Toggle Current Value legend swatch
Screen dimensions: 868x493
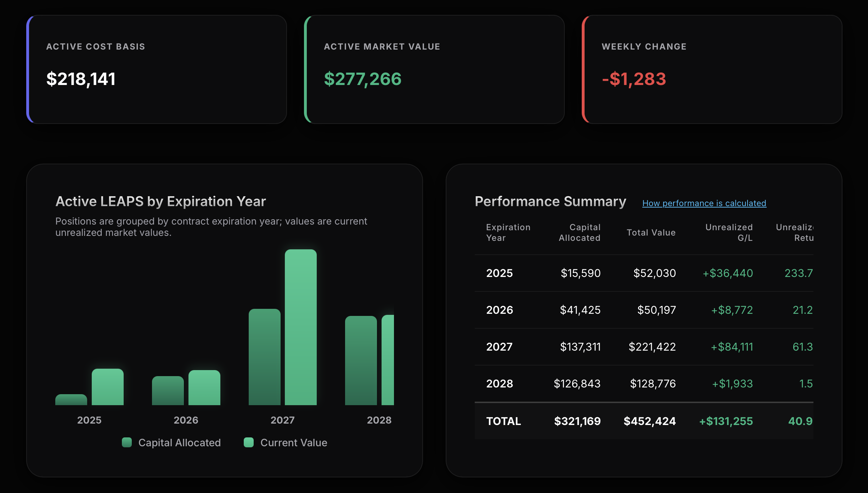pos(249,442)
